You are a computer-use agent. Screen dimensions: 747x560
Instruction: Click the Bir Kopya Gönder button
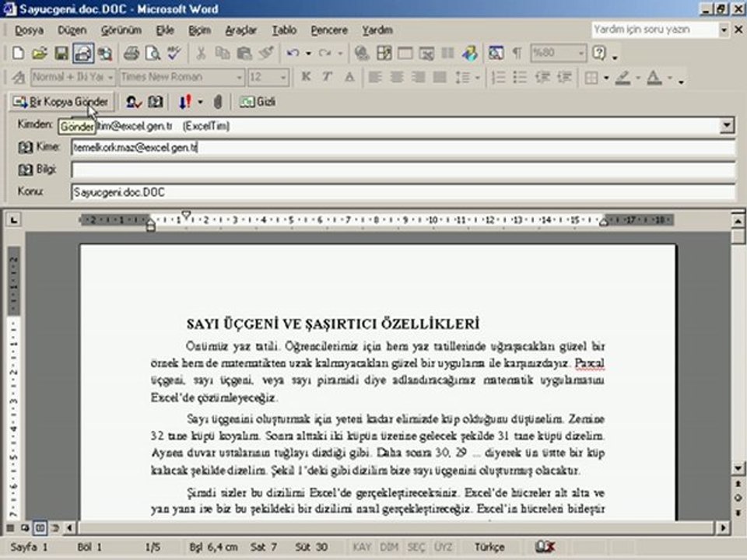pos(61,102)
